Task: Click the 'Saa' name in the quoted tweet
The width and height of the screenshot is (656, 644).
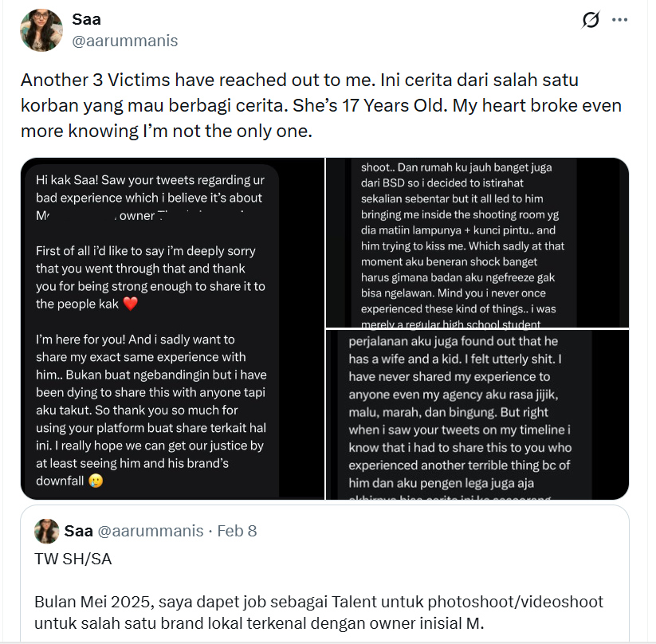Action: [x=78, y=531]
